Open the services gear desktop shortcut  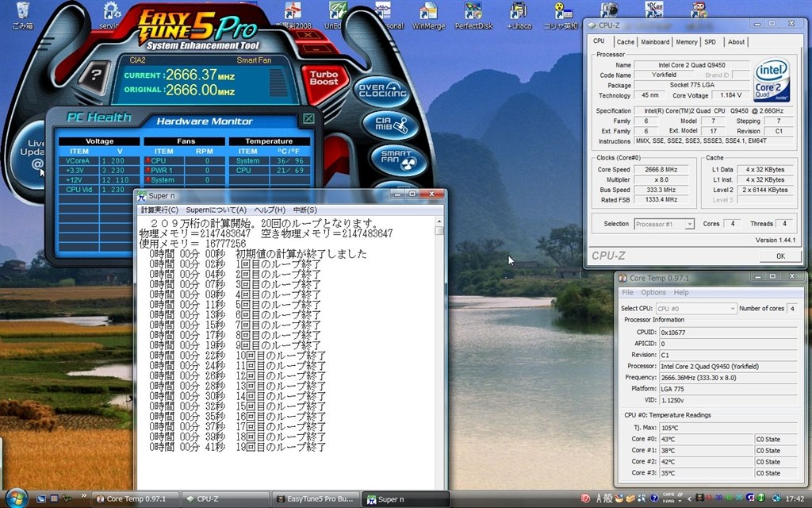point(111,16)
